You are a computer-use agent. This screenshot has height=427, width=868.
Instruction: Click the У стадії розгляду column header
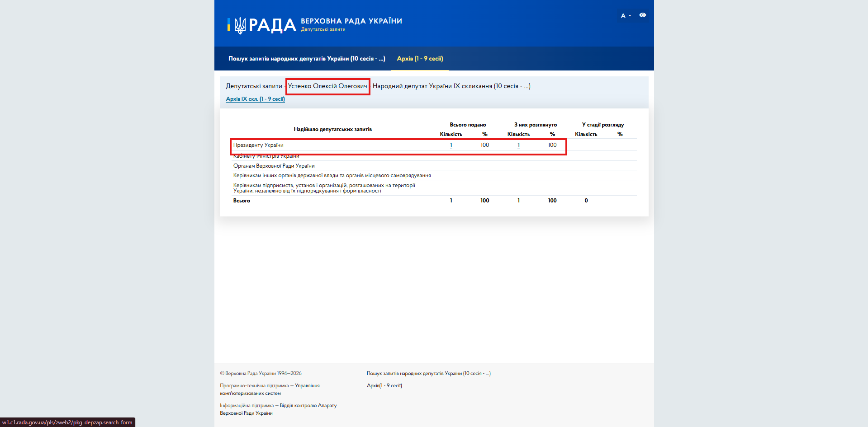(x=603, y=125)
